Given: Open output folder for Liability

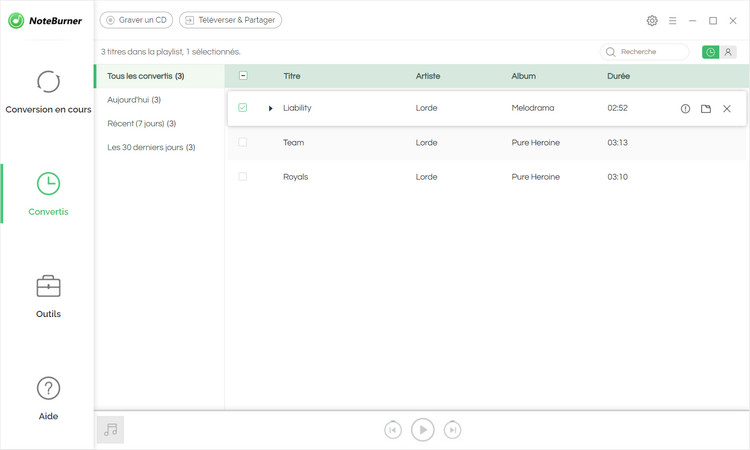Looking at the screenshot, I should (706, 109).
